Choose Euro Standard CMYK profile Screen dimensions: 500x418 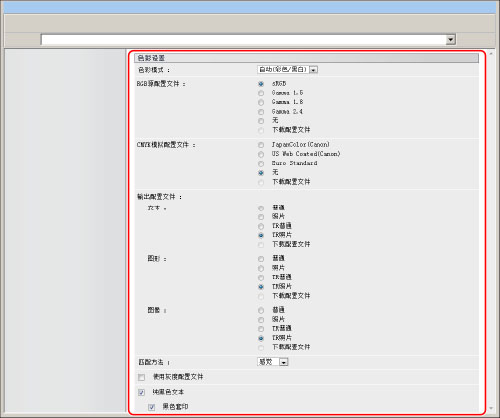pyautogui.click(x=261, y=164)
